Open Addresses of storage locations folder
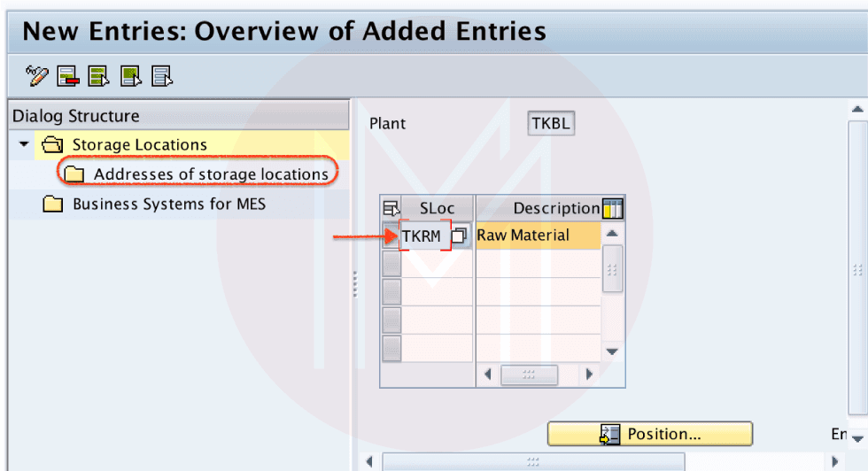 pos(211,174)
